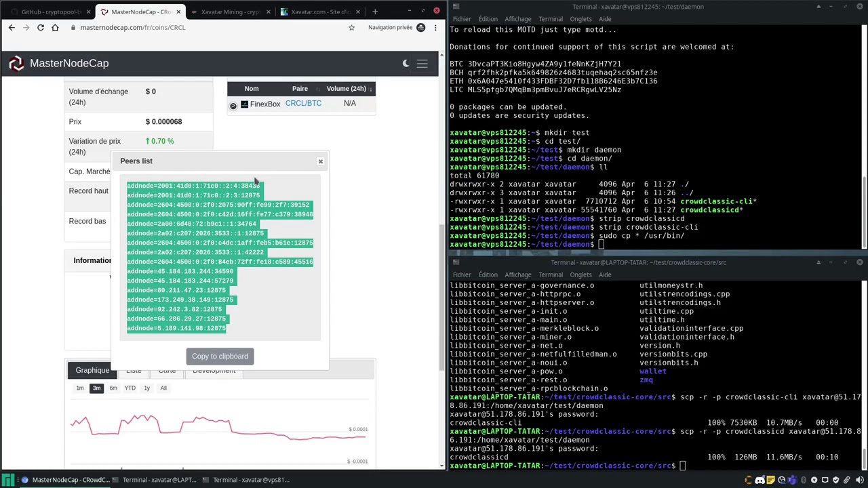Open a new browser tab with the plus button
868x488 pixels.
pyautogui.click(x=375, y=12)
